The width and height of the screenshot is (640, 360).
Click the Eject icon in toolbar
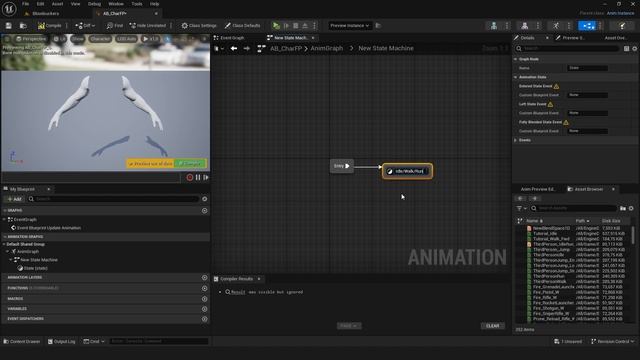pos(305,26)
